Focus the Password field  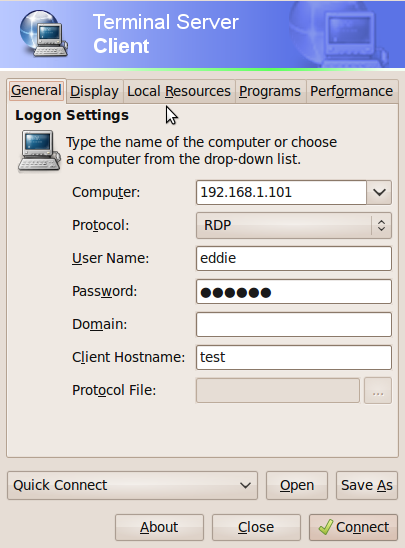(294, 291)
